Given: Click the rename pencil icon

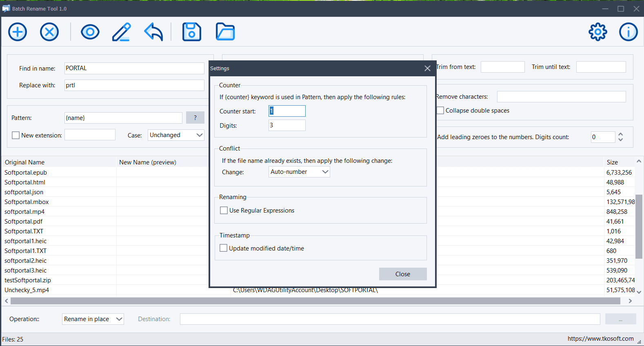Looking at the screenshot, I should (122, 32).
